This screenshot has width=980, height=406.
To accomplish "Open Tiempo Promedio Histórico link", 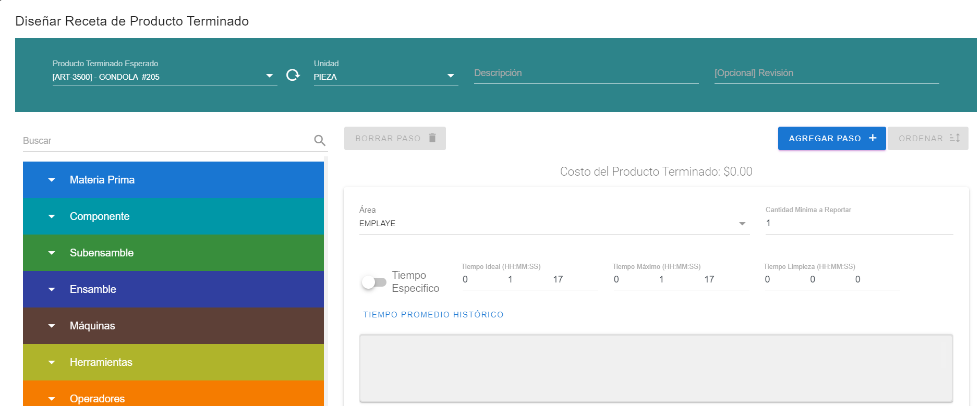I will coord(433,315).
